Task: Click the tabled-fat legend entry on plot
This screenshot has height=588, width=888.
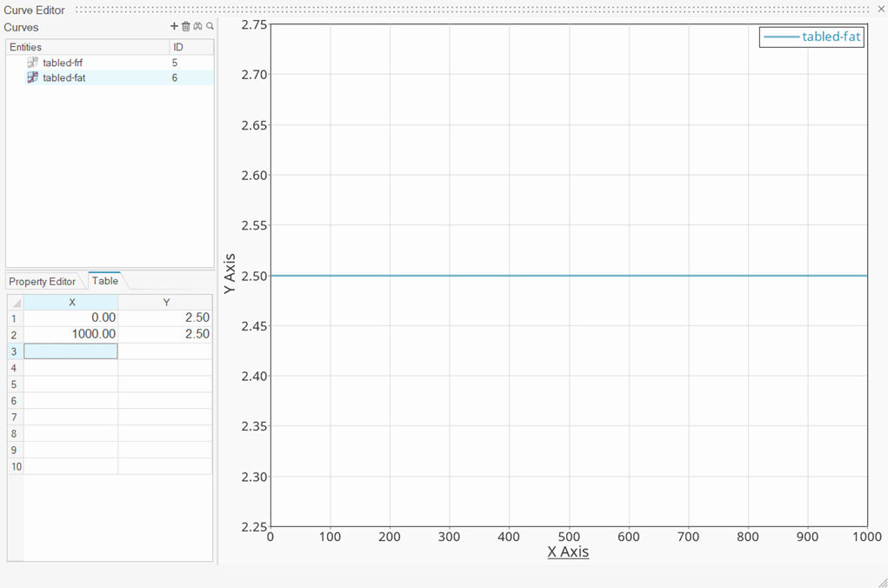Action: coord(812,37)
